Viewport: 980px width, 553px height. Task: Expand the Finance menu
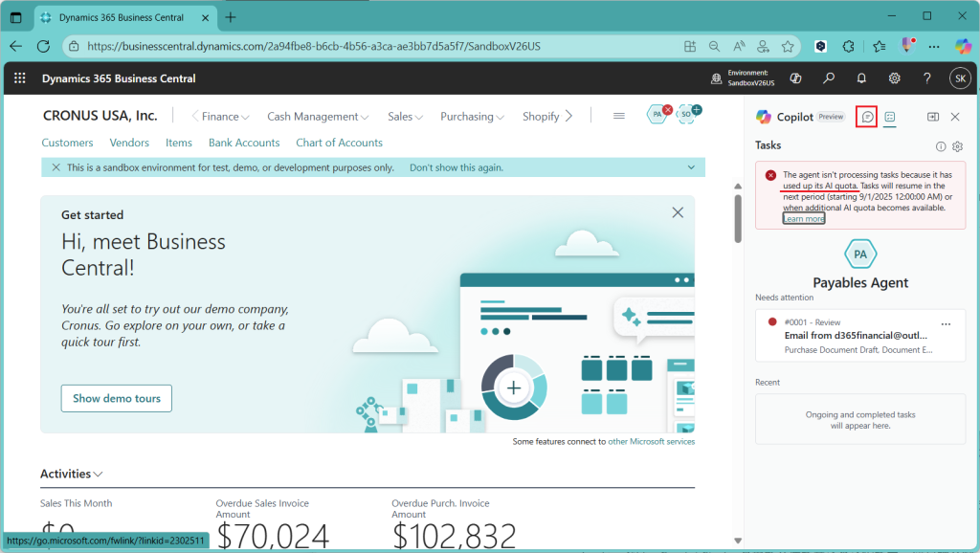click(x=225, y=117)
